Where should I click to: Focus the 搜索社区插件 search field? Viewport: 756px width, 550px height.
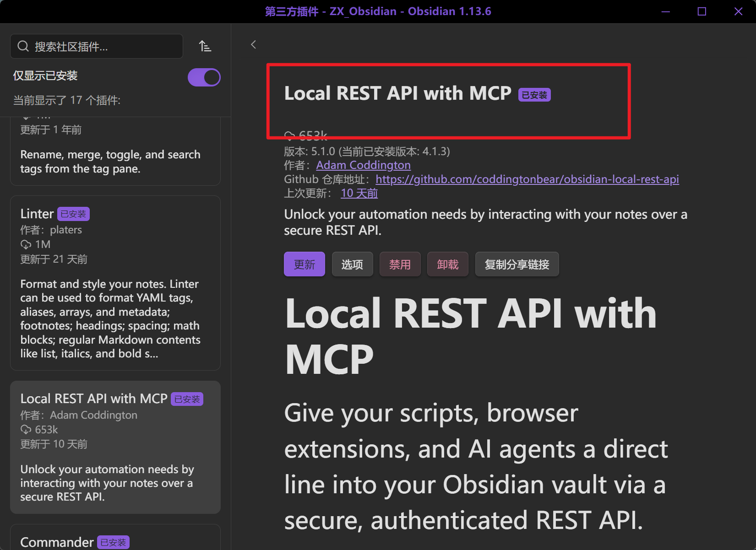[x=97, y=46]
